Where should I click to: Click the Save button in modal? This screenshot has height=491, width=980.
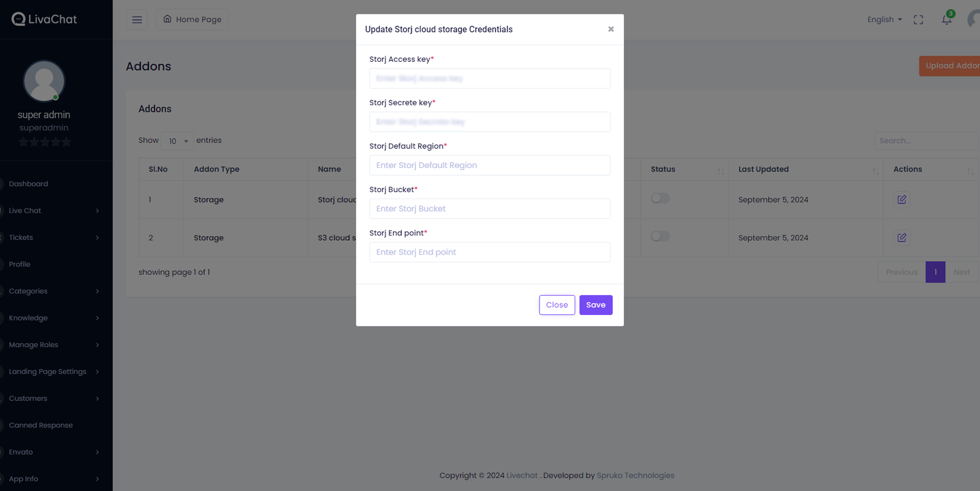pos(595,305)
